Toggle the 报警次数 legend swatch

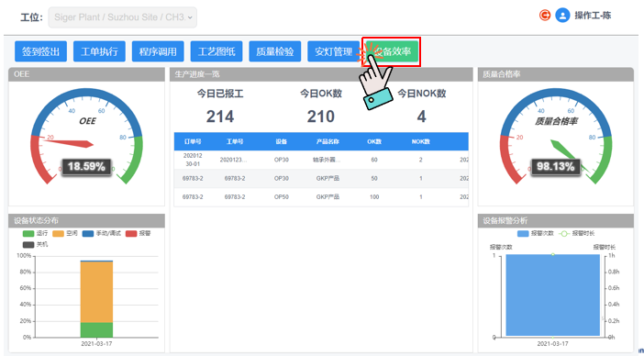(x=523, y=234)
